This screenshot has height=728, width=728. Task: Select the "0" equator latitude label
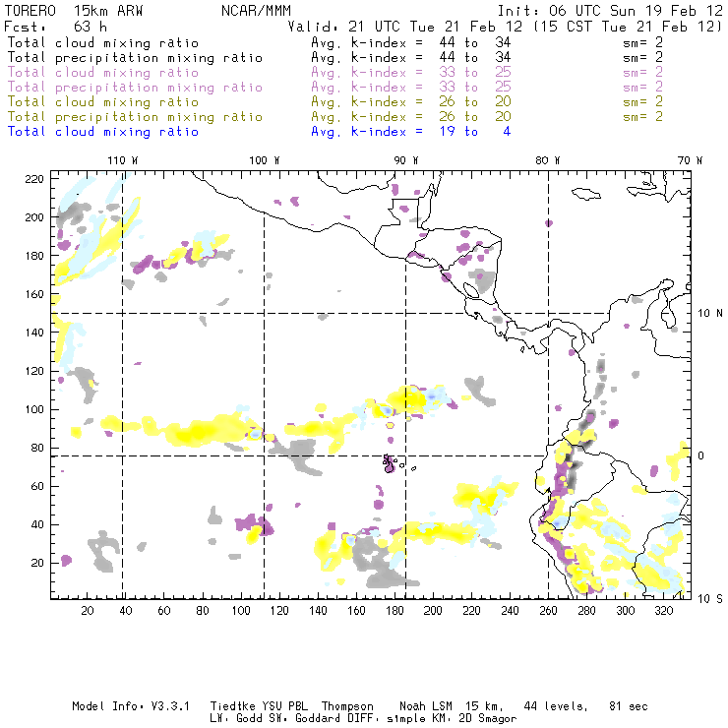tap(701, 455)
